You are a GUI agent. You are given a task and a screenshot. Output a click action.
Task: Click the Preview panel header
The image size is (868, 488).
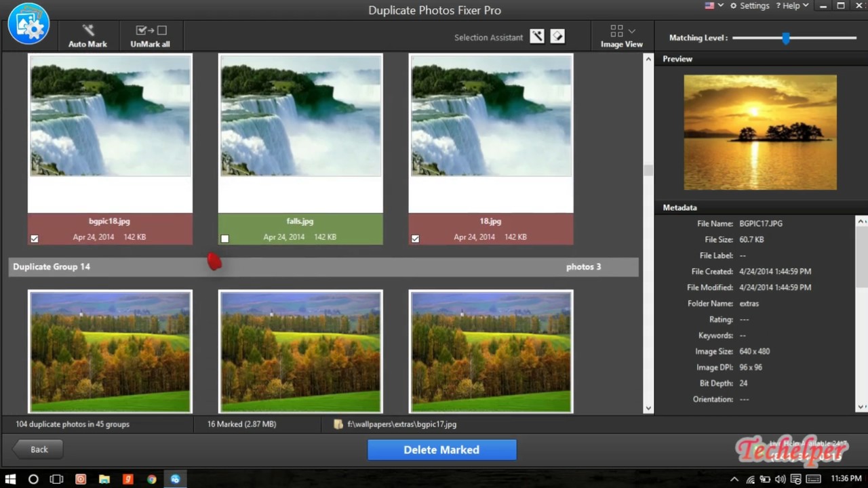761,59
